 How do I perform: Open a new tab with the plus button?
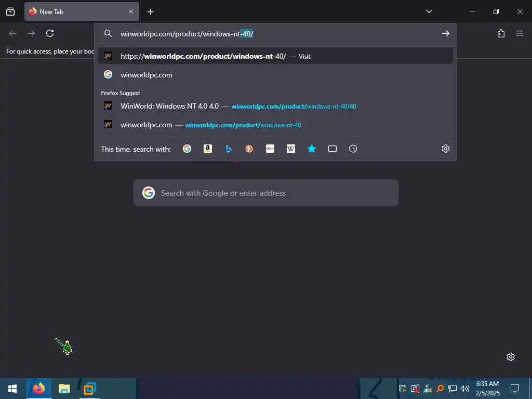(150, 12)
